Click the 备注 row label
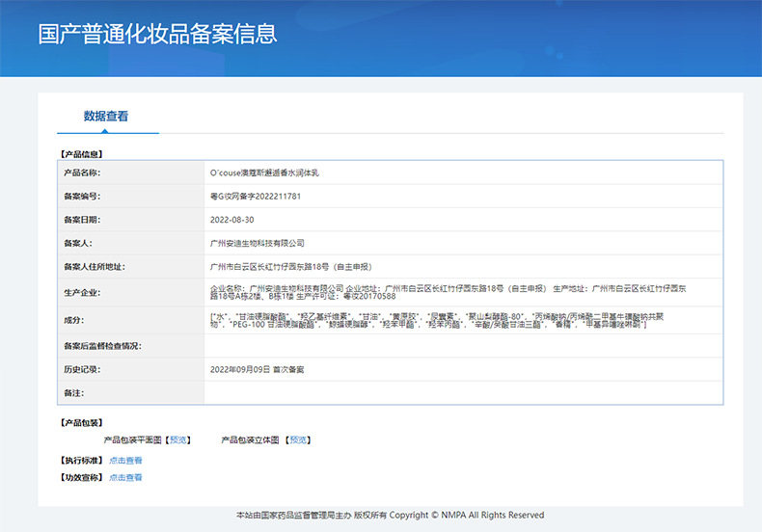This screenshot has height=532, width=762. pyautogui.click(x=74, y=393)
